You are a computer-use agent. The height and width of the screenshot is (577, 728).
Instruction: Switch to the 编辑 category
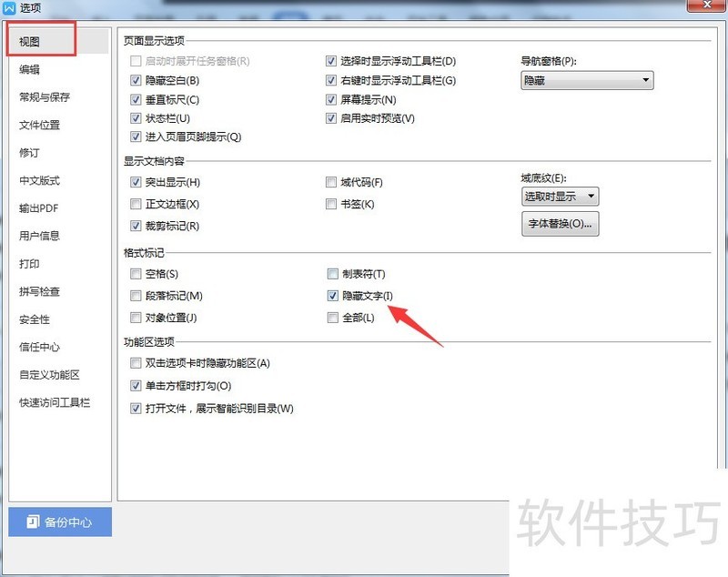pyautogui.click(x=29, y=70)
